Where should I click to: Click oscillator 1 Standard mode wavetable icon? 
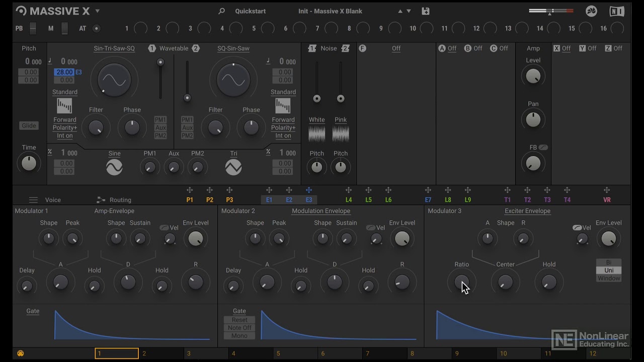[x=64, y=106]
